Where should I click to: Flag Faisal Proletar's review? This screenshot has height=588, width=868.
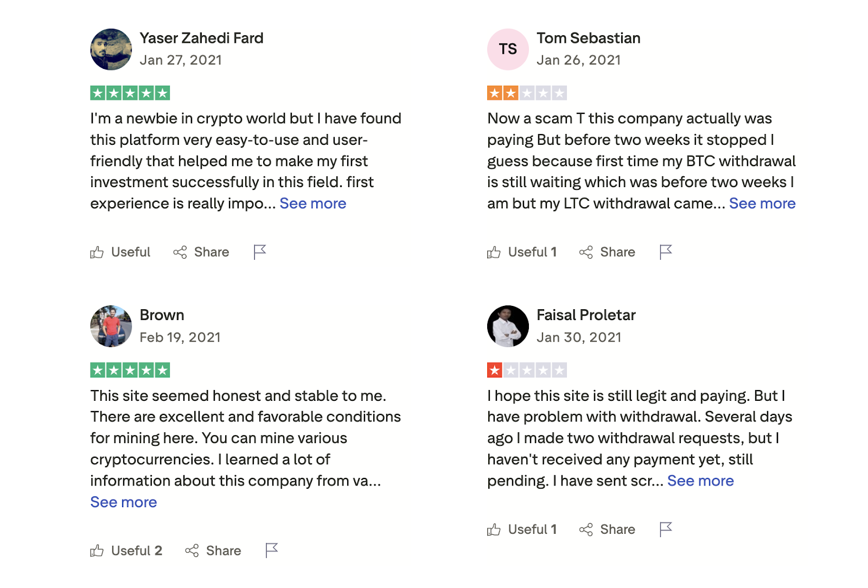pyautogui.click(x=666, y=529)
